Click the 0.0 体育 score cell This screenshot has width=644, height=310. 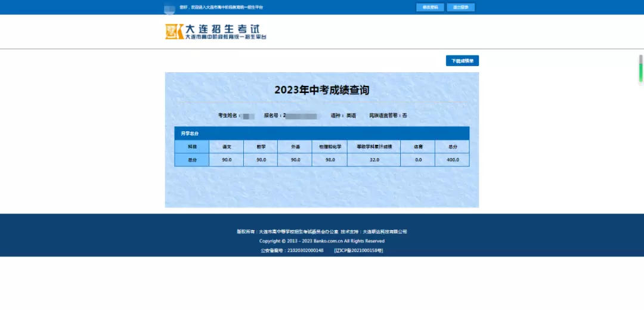[417, 160]
